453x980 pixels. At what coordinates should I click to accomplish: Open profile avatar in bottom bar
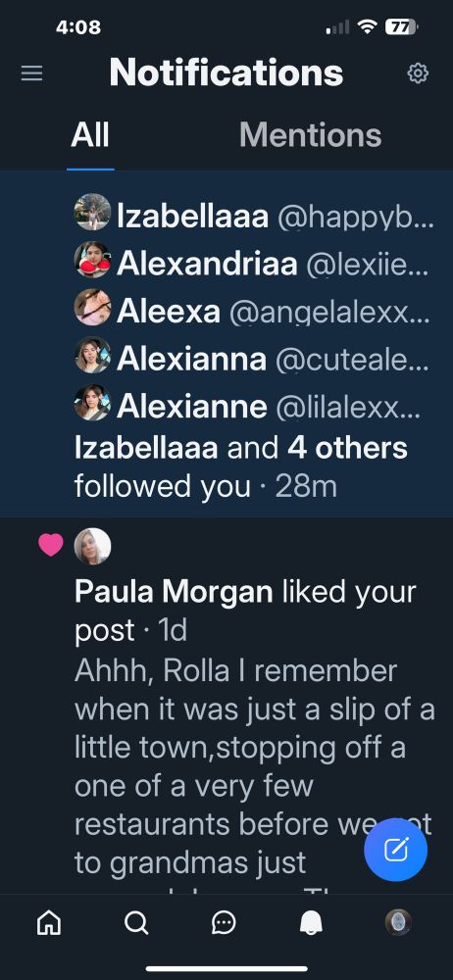click(x=398, y=922)
